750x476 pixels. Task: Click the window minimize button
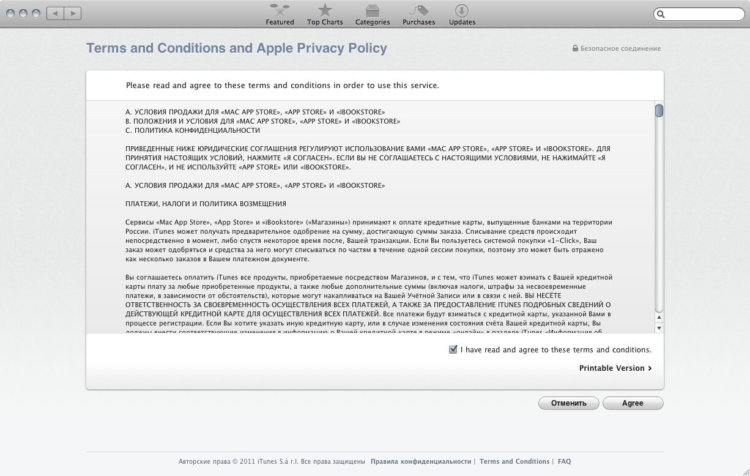[23, 13]
